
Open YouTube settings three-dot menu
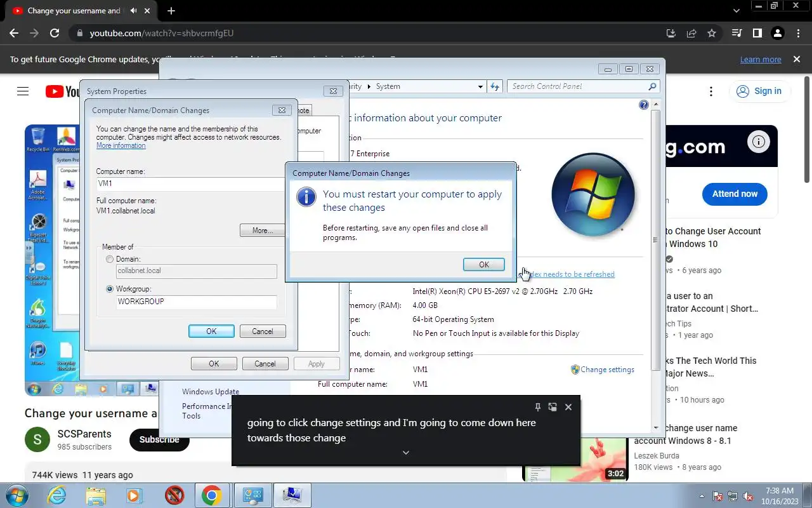[x=711, y=91]
